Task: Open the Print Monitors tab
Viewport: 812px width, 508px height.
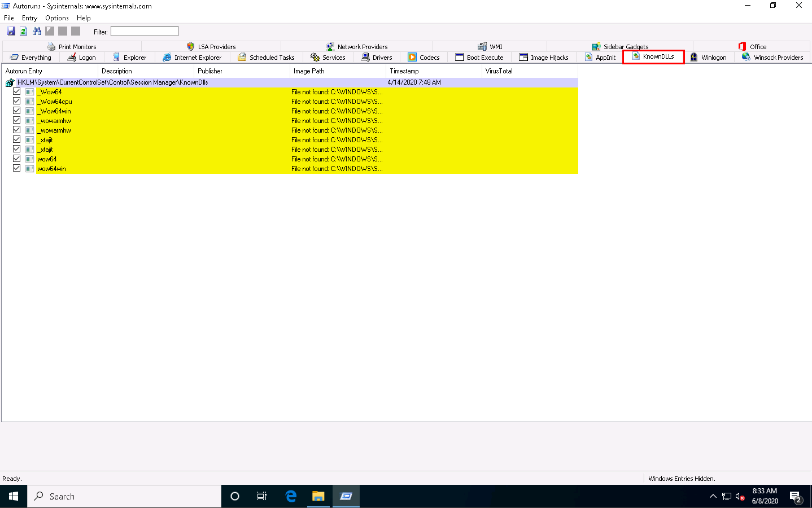Action: pos(72,47)
